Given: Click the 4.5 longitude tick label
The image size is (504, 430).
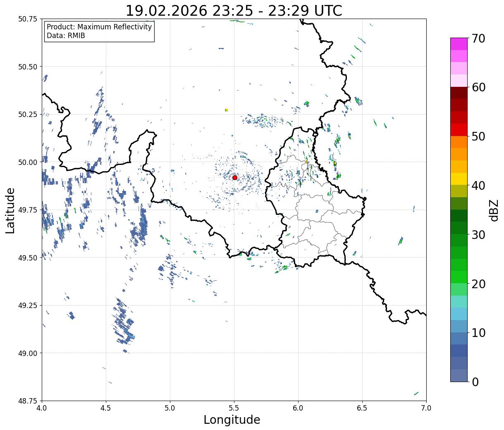Looking at the screenshot, I should pyautogui.click(x=106, y=408).
